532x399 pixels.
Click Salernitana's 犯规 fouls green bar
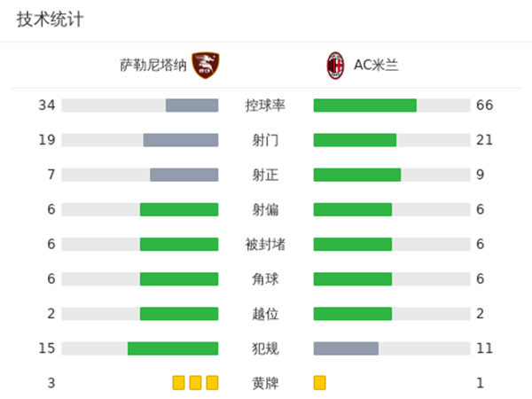173,348
